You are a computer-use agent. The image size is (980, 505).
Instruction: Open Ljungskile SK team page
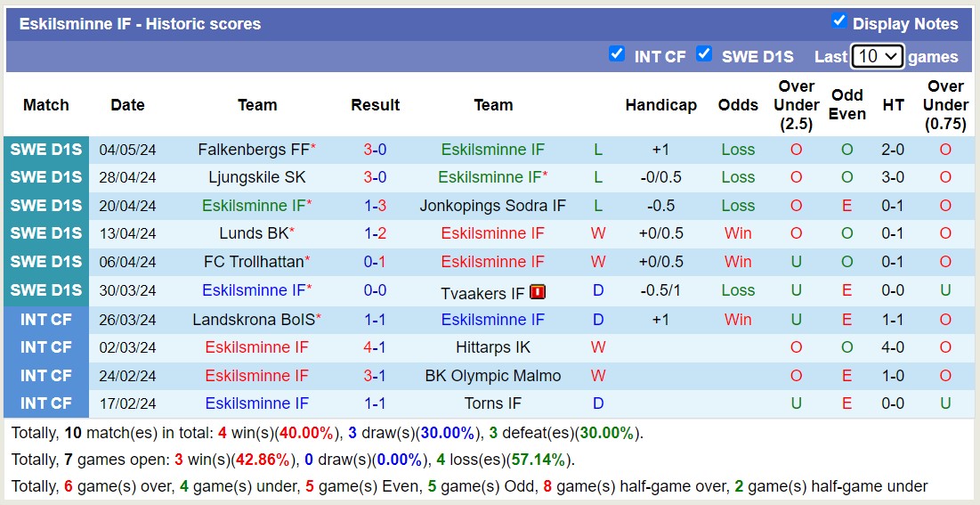[x=257, y=177]
